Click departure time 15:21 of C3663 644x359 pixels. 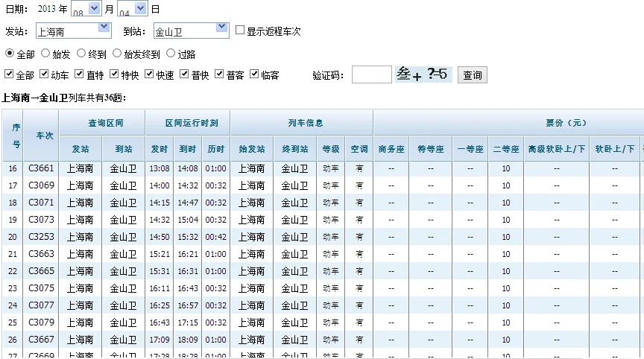pos(160,254)
